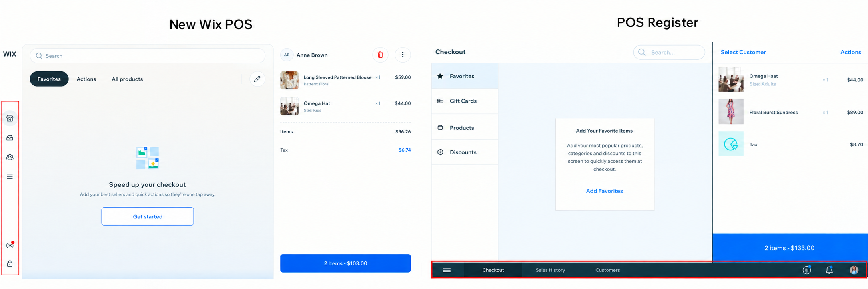Open notifications bell in POS Register
Screen dimensions: 868x289
[x=830, y=270]
